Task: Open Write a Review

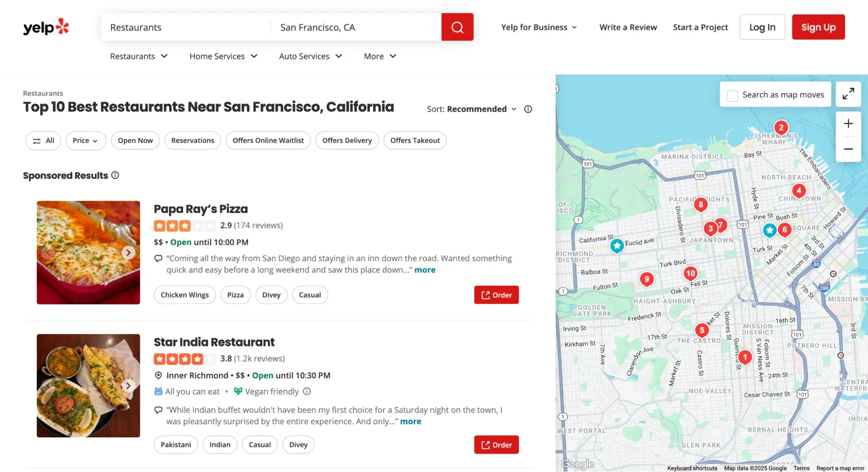Action: pyautogui.click(x=628, y=27)
